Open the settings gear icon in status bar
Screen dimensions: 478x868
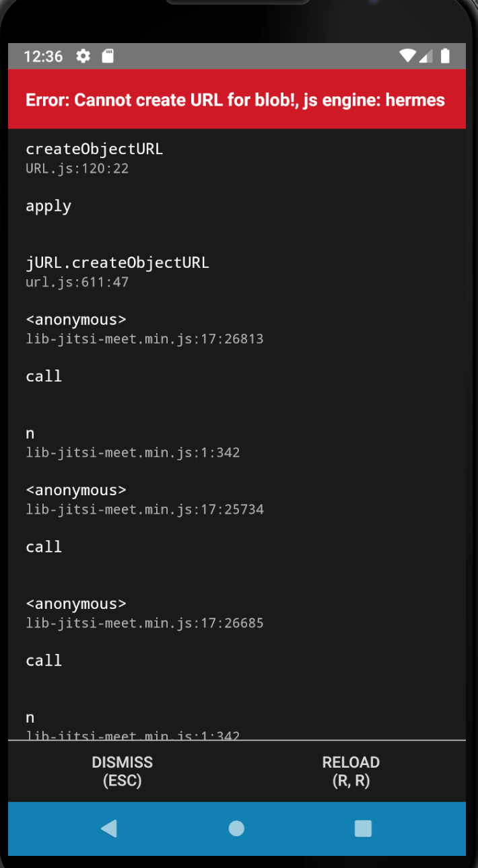pos(82,56)
